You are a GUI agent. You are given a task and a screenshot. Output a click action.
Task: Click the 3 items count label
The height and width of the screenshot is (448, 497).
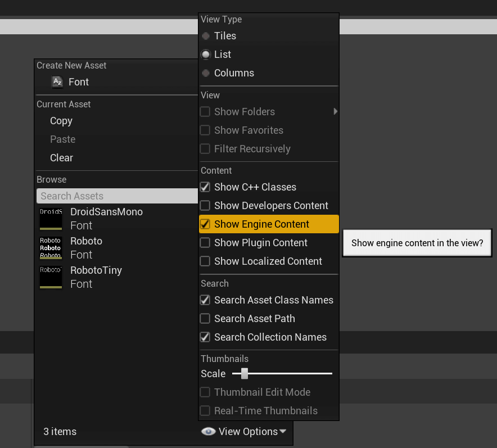(60, 432)
